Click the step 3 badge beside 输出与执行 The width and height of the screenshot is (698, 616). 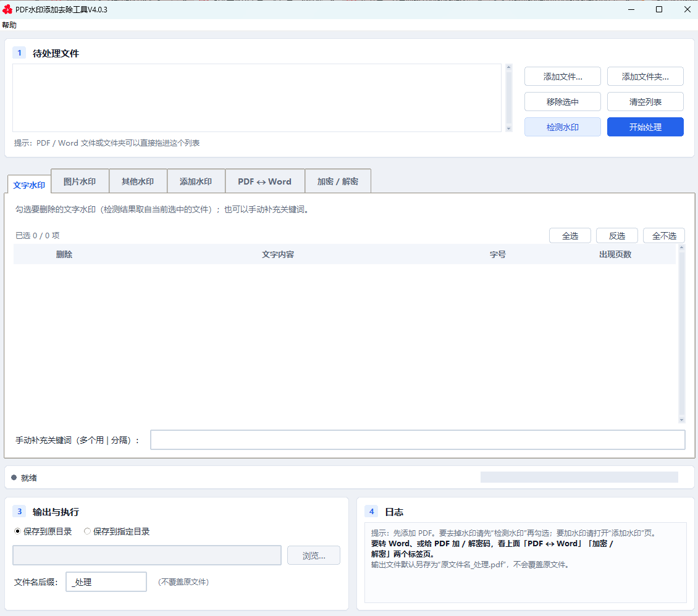pos(19,512)
